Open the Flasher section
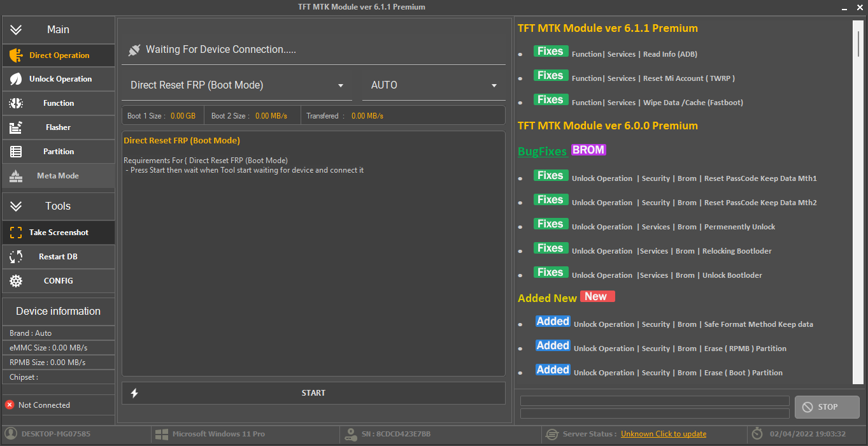868x446 pixels. (59, 127)
